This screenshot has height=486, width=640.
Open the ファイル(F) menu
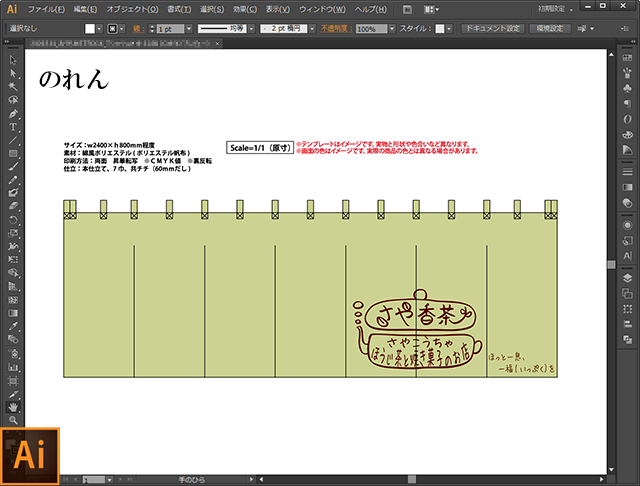pos(46,9)
